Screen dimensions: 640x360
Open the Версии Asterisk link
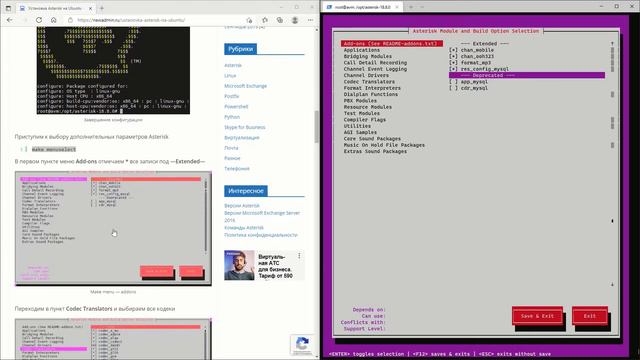pos(242,206)
